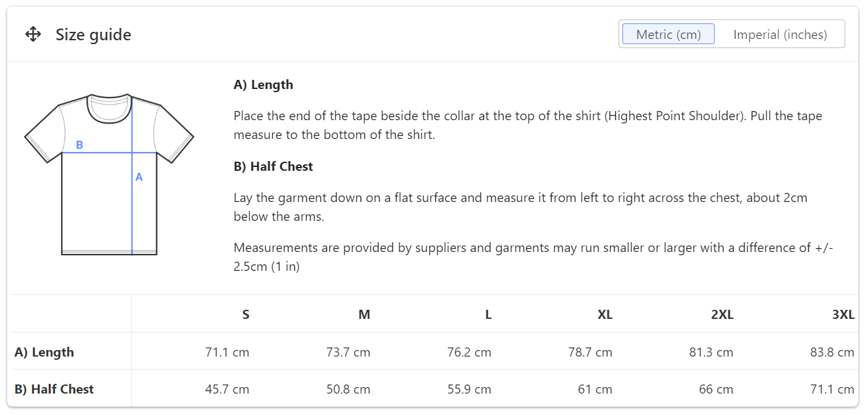Select the XL size column header

(605, 314)
